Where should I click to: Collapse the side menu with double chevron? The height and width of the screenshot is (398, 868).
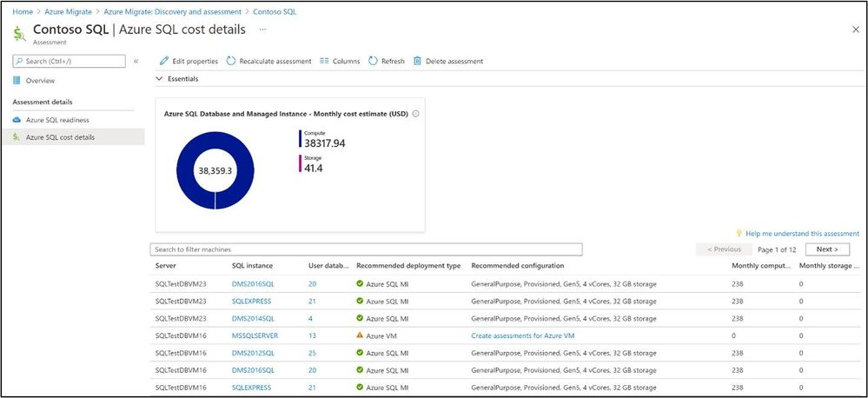136,61
